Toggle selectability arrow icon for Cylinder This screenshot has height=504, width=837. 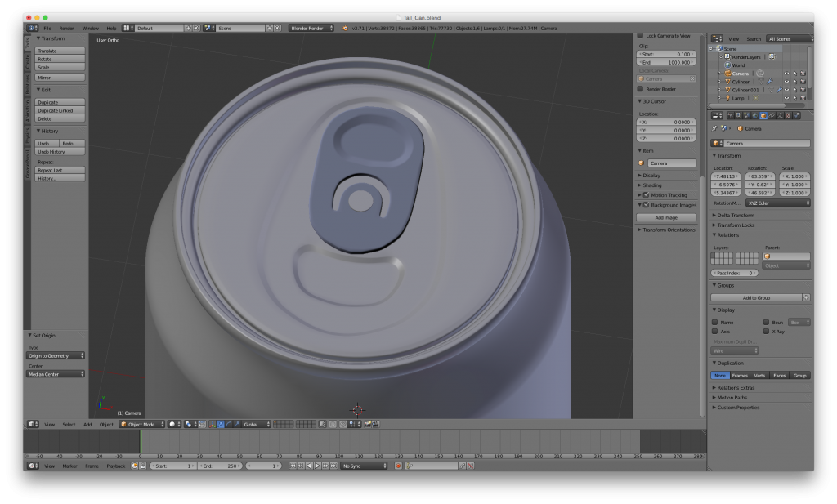pyautogui.click(x=794, y=82)
